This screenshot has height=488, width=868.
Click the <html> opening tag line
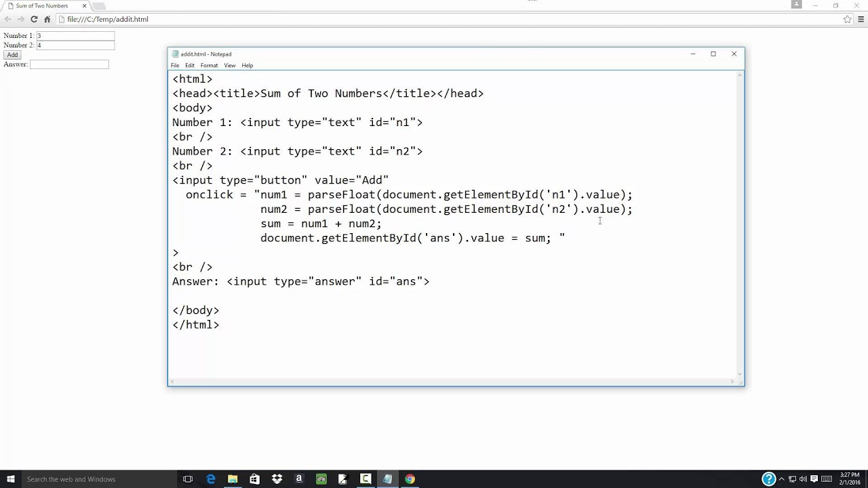pos(192,79)
